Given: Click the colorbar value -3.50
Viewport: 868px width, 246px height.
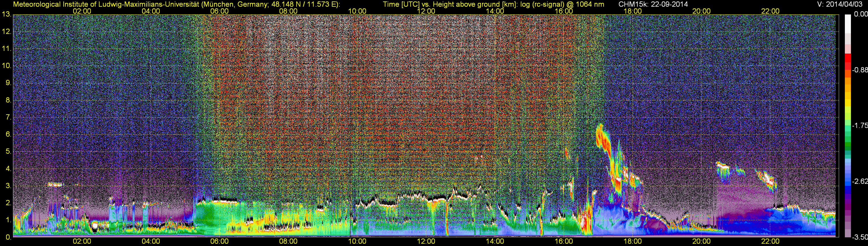Looking at the screenshot, I should click(860, 238).
